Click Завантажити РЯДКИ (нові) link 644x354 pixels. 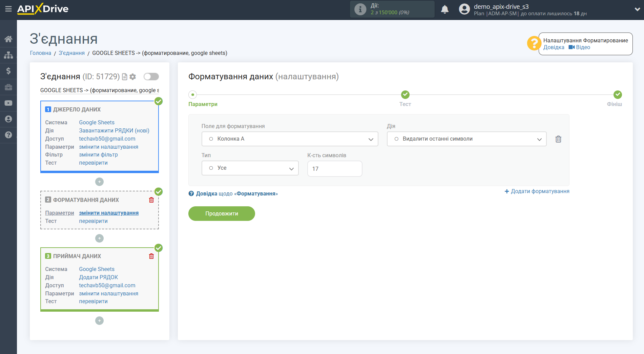(x=114, y=131)
